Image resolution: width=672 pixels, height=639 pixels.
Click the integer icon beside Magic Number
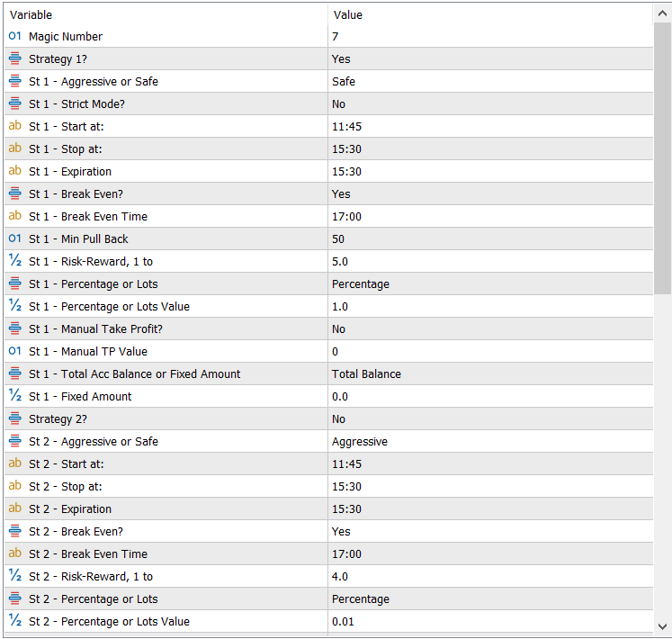tap(14, 36)
